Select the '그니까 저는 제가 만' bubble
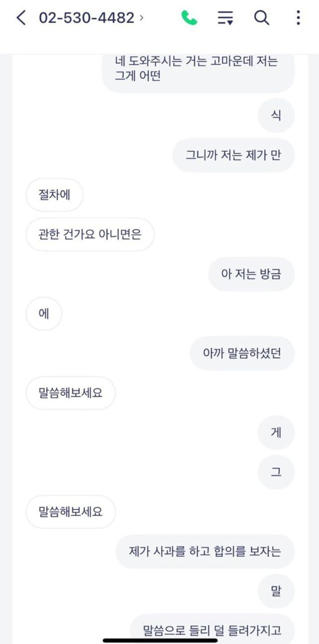This screenshot has height=644, width=319. click(233, 155)
